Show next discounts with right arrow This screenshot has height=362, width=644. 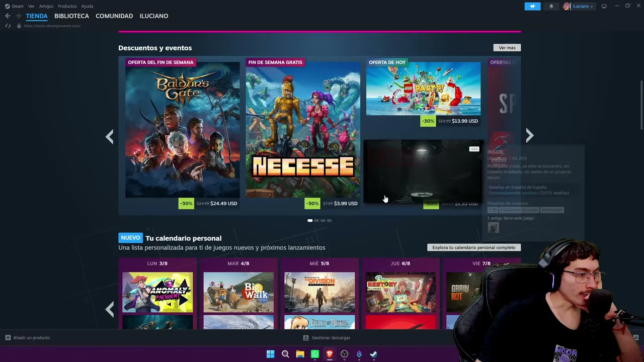pos(529,135)
